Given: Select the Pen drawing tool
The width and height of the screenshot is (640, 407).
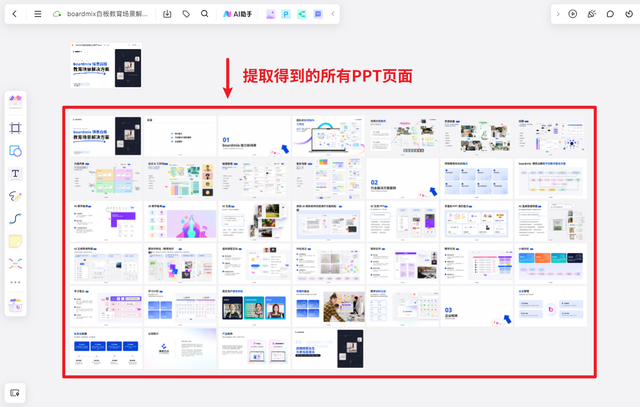Looking at the screenshot, I should point(16,196).
